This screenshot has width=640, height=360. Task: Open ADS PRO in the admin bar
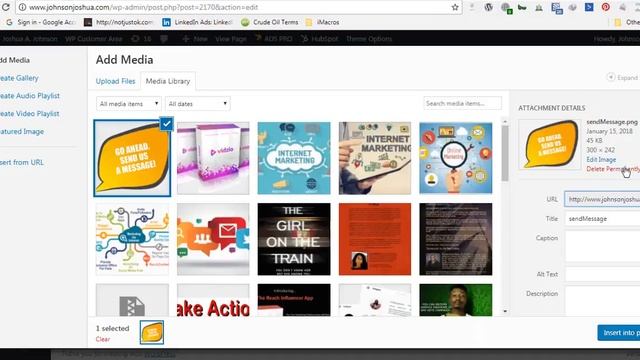tap(273, 39)
